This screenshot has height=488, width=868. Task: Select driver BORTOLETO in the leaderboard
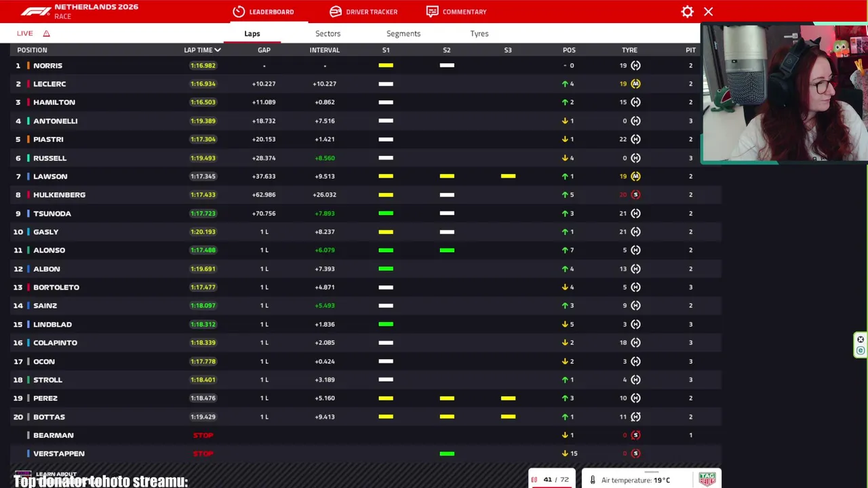click(x=56, y=287)
